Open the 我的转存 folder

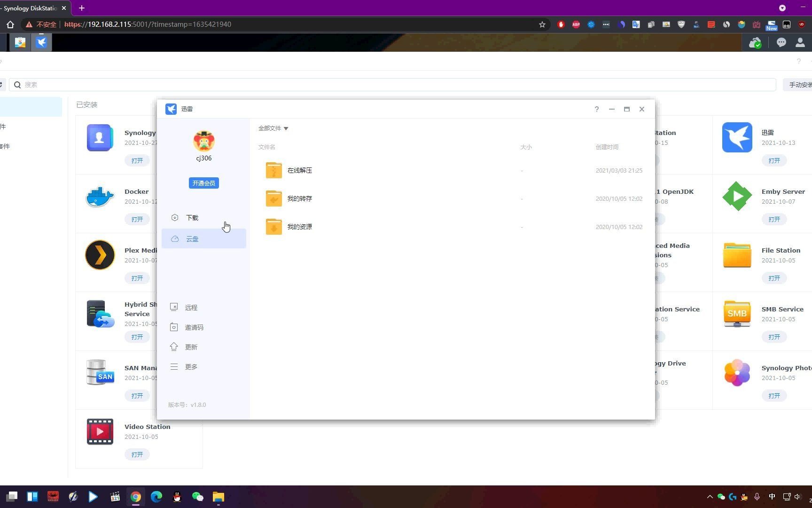(x=299, y=198)
